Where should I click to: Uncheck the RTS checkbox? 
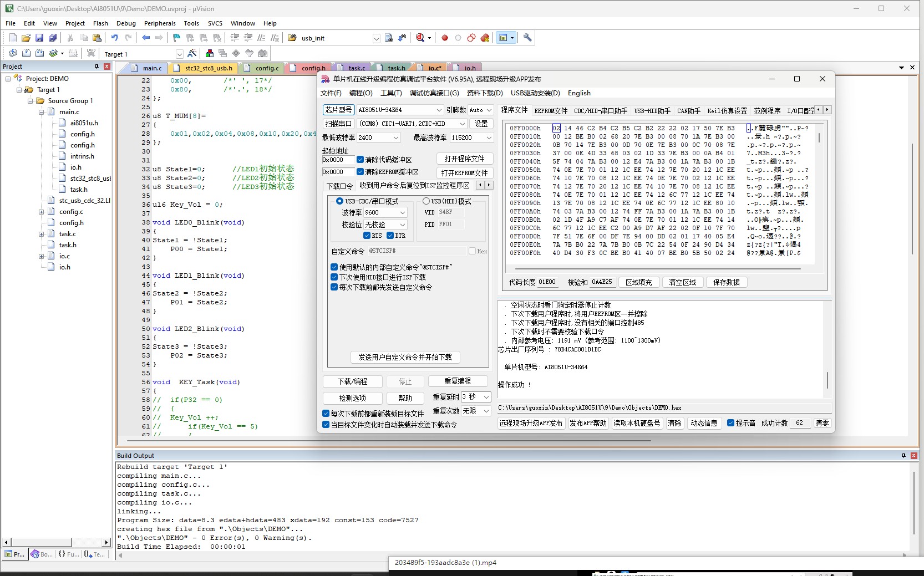pos(367,236)
